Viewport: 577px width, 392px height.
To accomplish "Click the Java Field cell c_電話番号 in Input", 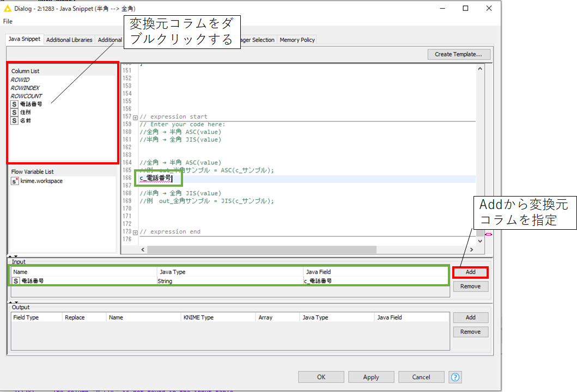I will pyautogui.click(x=375, y=281).
